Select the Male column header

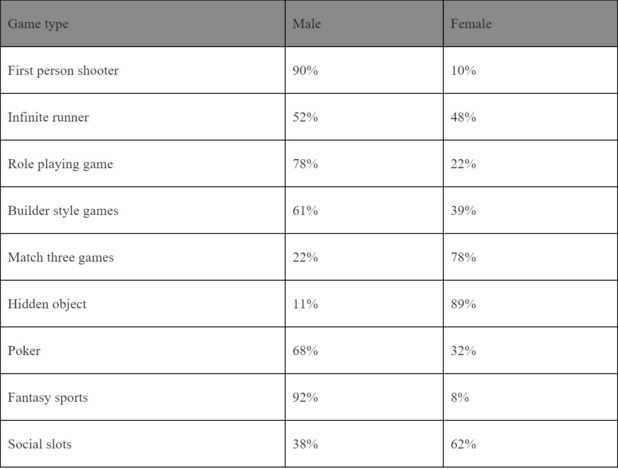pyautogui.click(x=306, y=24)
